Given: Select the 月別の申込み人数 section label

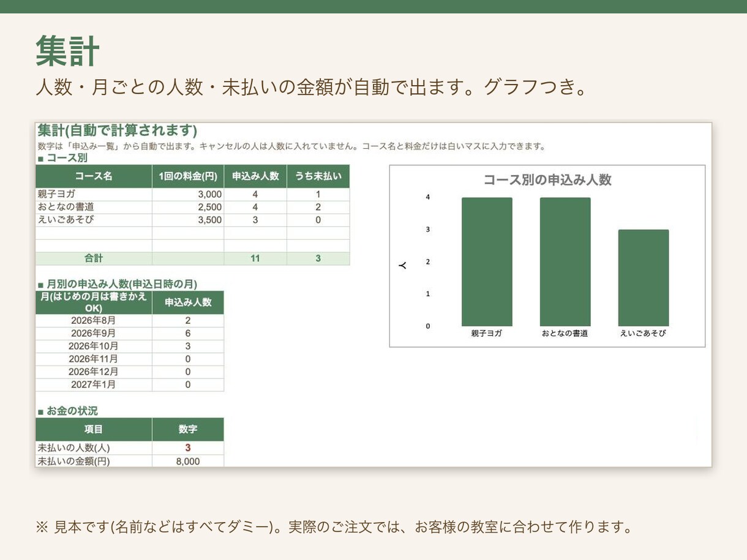Looking at the screenshot, I should tap(118, 284).
